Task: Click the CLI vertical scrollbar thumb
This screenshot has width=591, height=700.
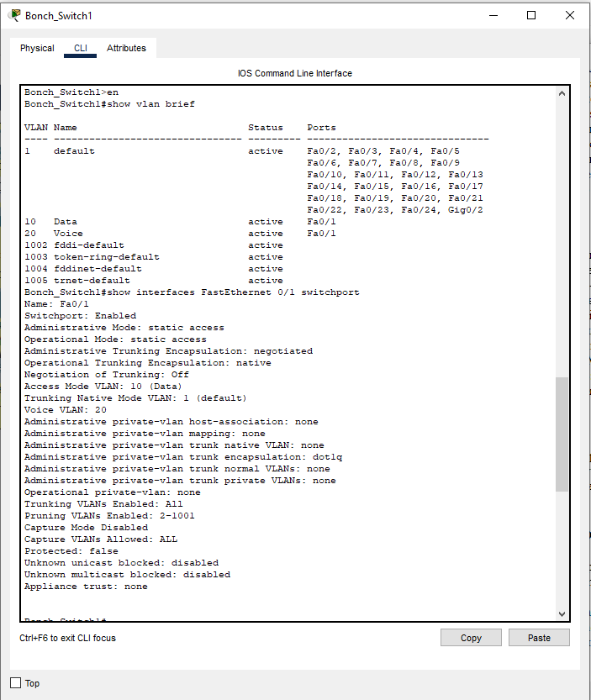Action: (562, 434)
